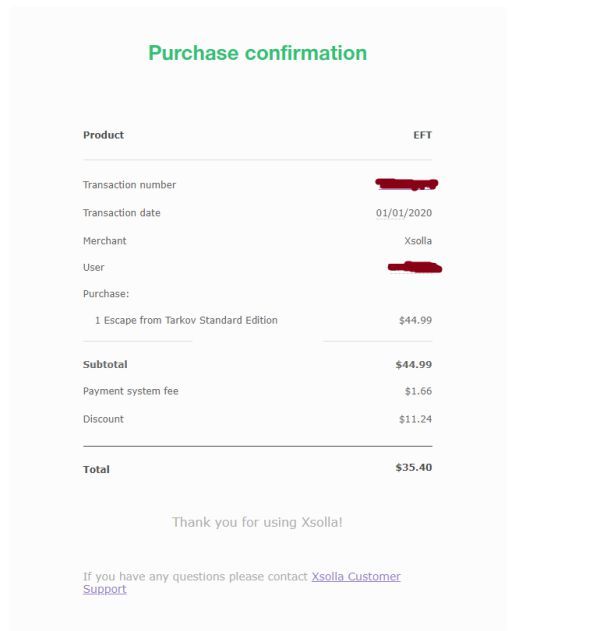
Task: Open the Xsolla Customer Support link
Action: pos(355,577)
